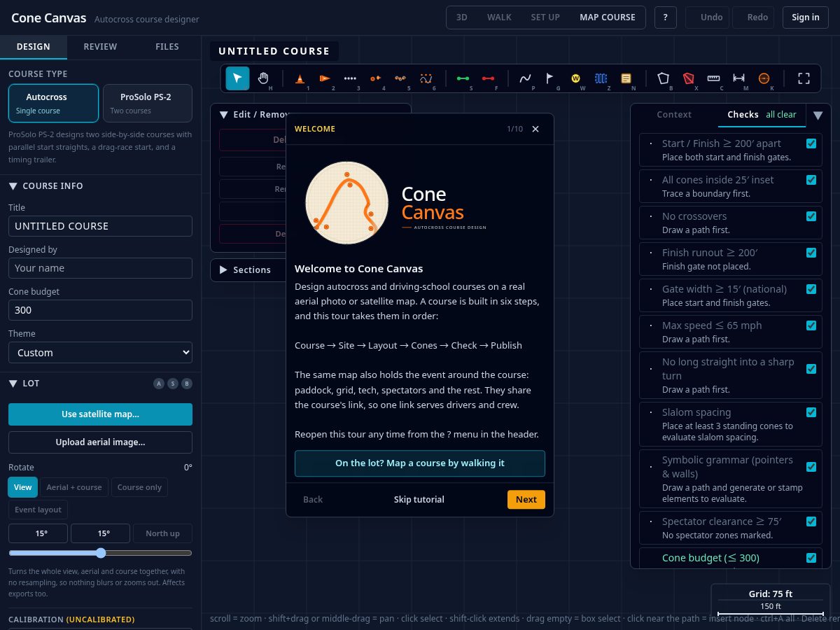This screenshot has width=840, height=630.
Task: Switch to Walk mode
Action: click(499, 17)
